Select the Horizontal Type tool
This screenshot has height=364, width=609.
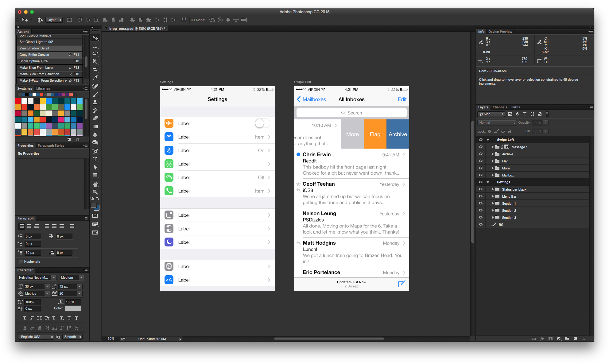pos(95,159)
